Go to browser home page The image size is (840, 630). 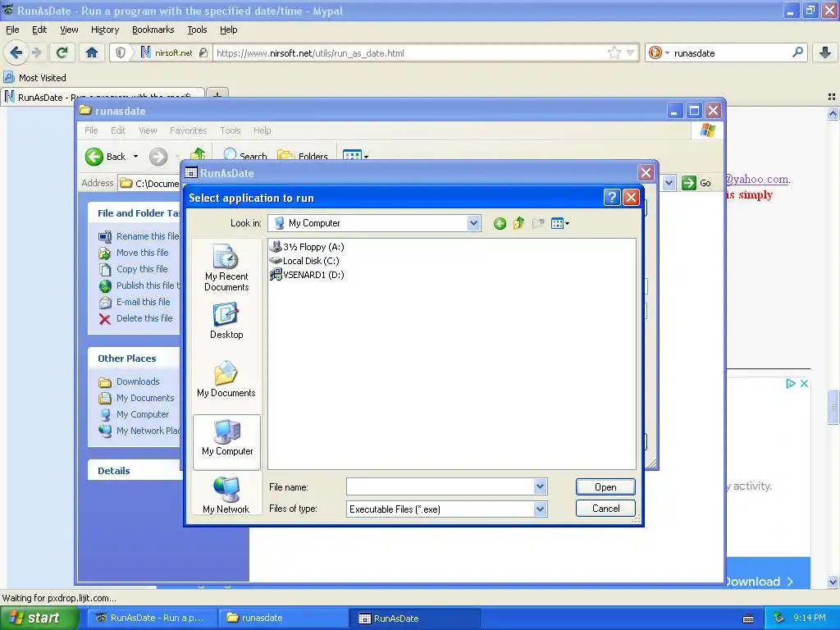92,52
